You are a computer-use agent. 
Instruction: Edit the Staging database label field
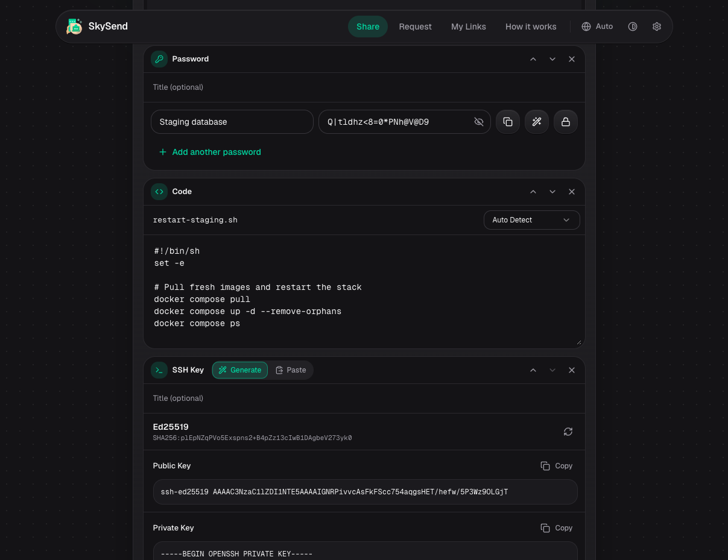pyautogui.click(x=232, y=122)
